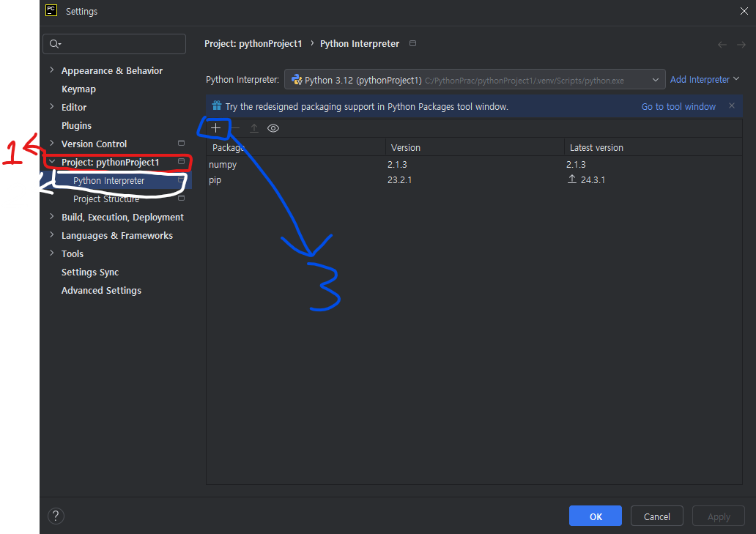Collapse Project: pythonProject1 section

tap(51, 161)
